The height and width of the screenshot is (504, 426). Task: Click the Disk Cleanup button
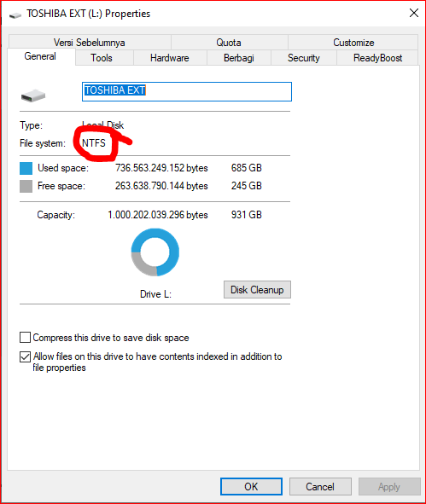257,290
